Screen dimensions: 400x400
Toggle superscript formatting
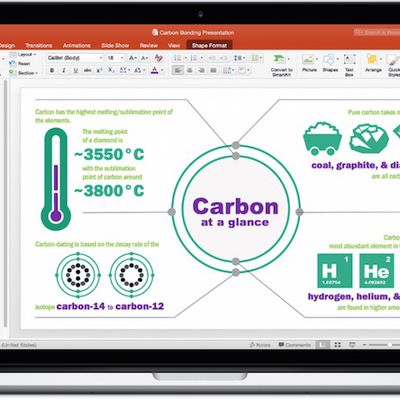(99, 70)
